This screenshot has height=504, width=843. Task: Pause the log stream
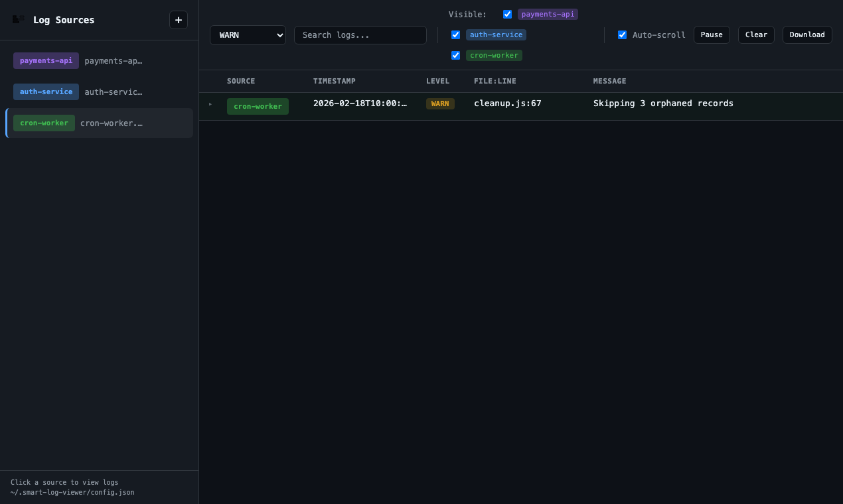click(712, 34)
